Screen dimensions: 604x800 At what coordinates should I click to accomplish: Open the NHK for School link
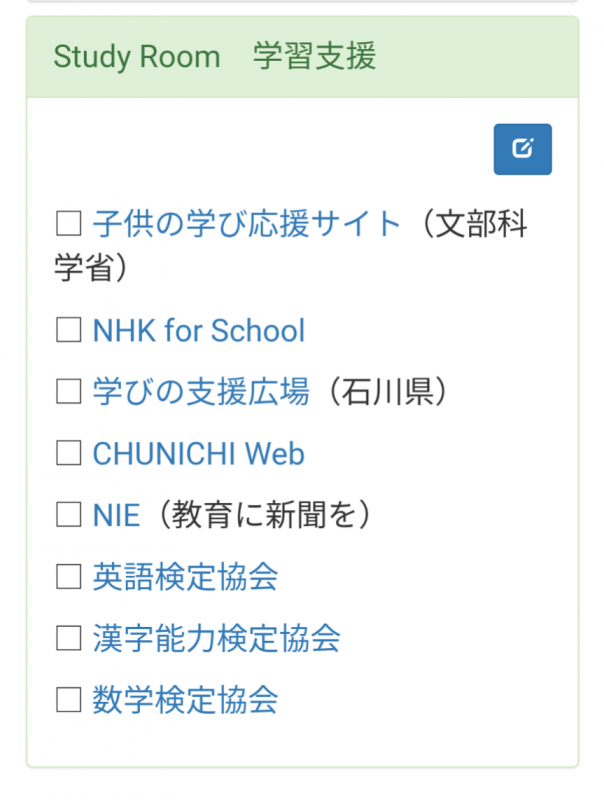[198, 331]
